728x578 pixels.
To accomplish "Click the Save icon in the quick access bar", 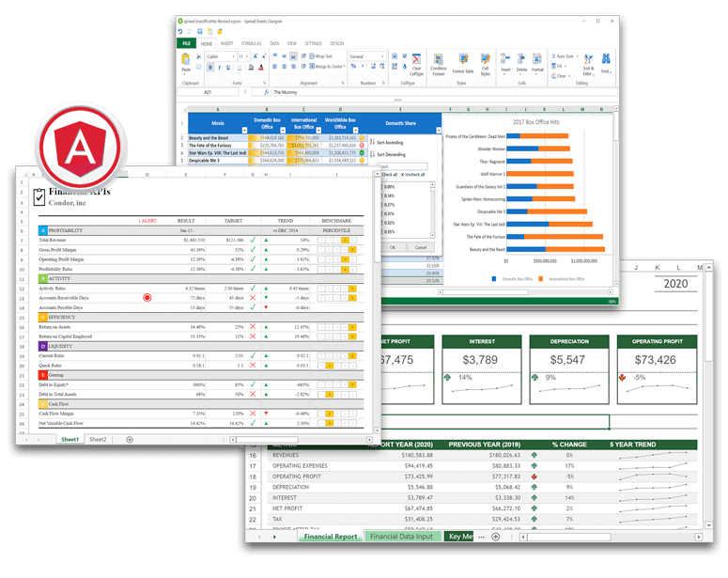I will coord(200,32).
